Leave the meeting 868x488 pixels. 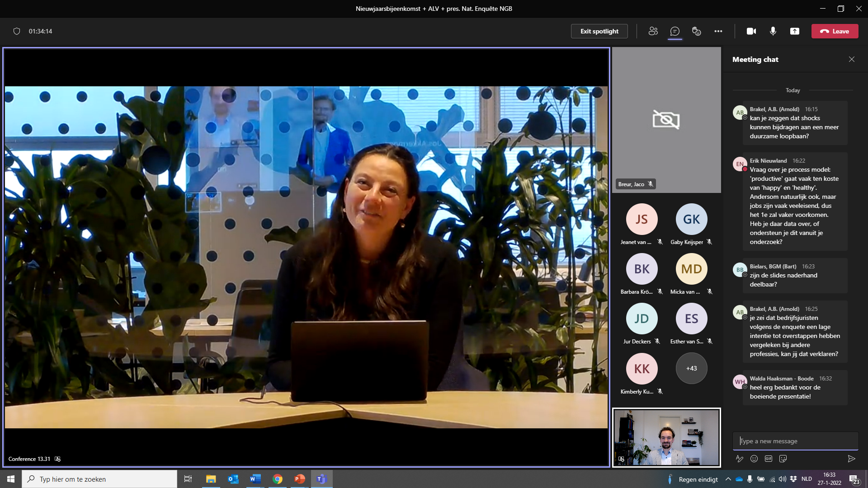pos(835,31)
